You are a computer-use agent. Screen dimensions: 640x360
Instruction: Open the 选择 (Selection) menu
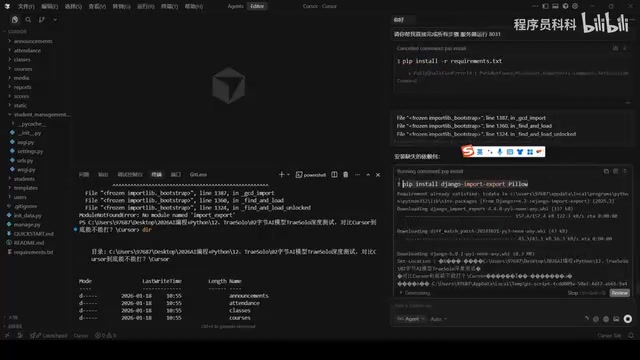coord(73,7)
